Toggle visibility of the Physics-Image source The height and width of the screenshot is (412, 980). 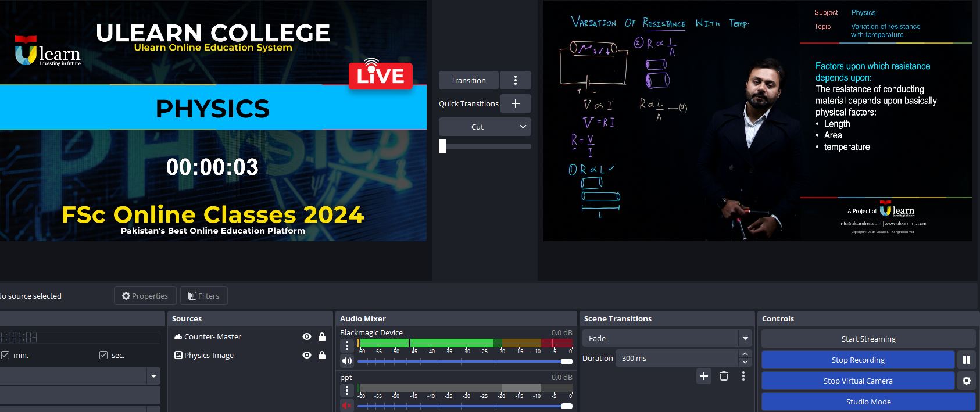(307, 355)
